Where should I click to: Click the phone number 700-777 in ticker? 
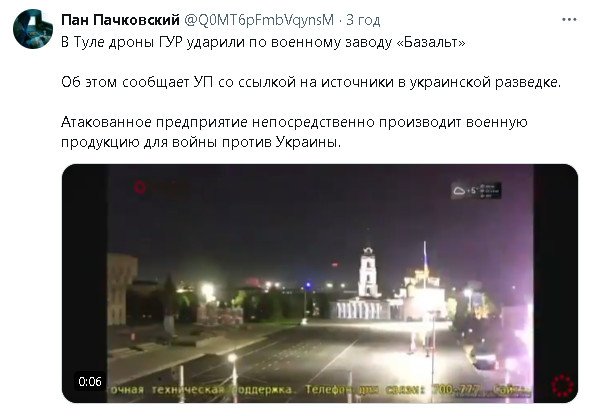coord(457,389)
